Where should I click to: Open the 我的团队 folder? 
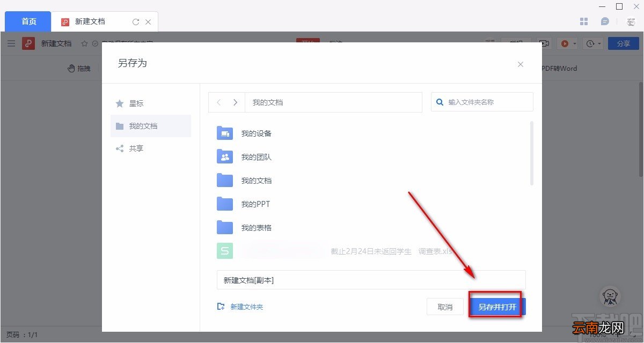pos(257,157)
